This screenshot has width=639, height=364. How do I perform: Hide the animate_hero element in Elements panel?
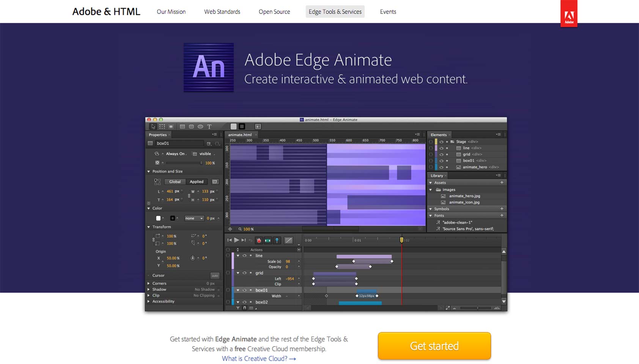(x=441, y=167)
